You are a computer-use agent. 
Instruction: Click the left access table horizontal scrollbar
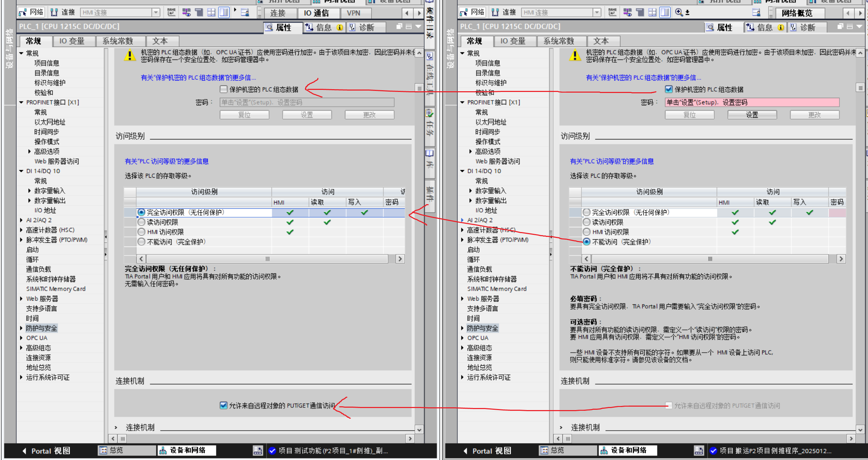pos(267,259)
